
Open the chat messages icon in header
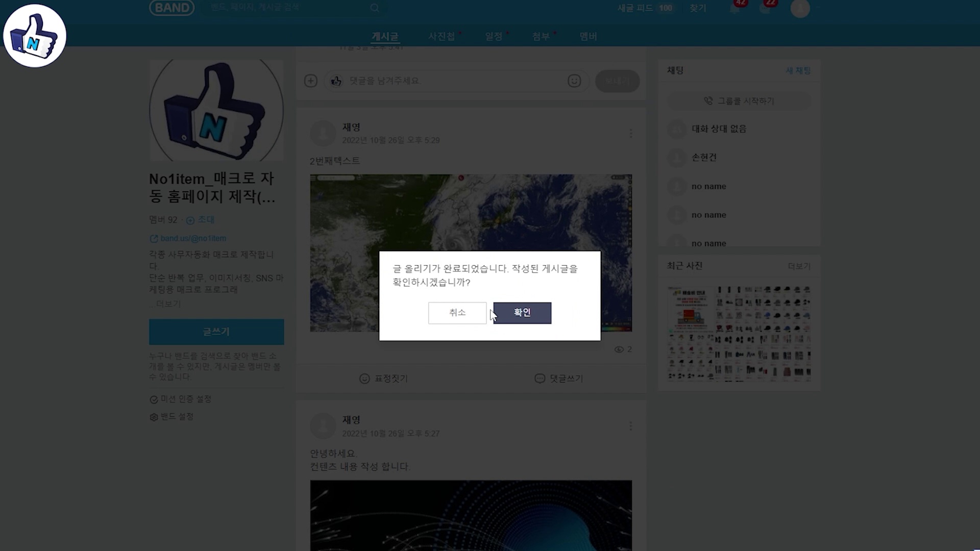pyautogui.click(x=765, y=8)
